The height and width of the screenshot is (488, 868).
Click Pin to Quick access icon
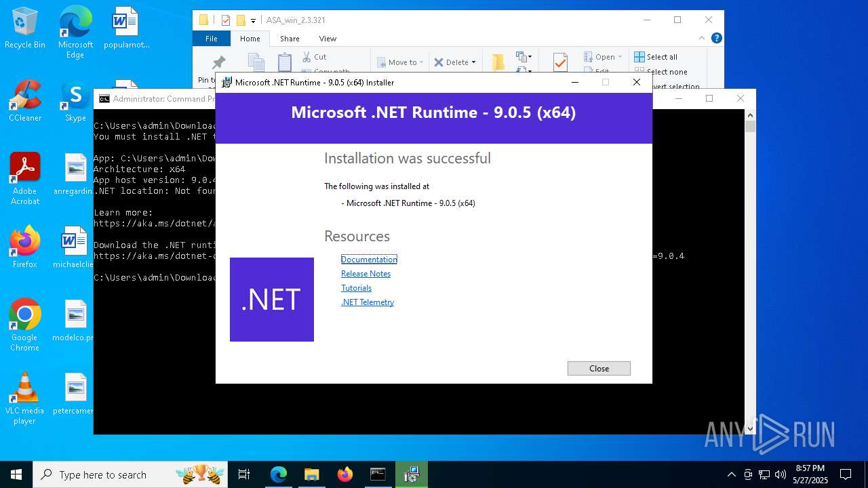(x=218, y=63)
